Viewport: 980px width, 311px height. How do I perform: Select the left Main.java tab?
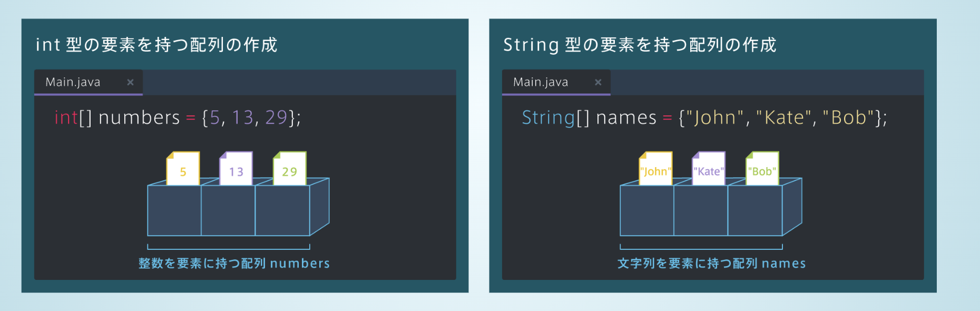click(x=89, y=82)
